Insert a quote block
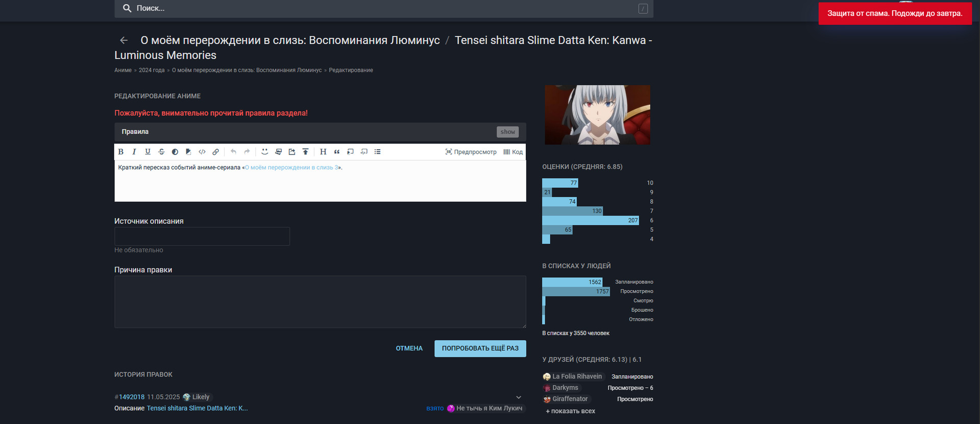 click(x=337, y=152)
